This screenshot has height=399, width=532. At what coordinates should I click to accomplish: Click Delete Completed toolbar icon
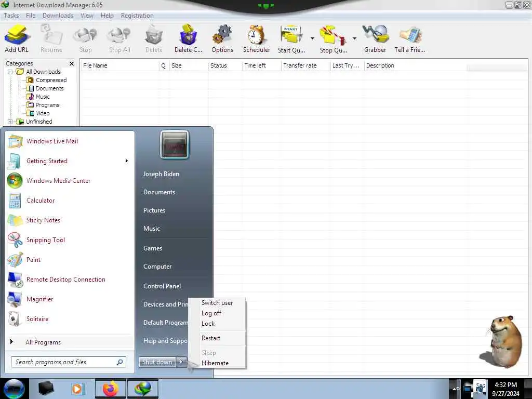(188, 38)
